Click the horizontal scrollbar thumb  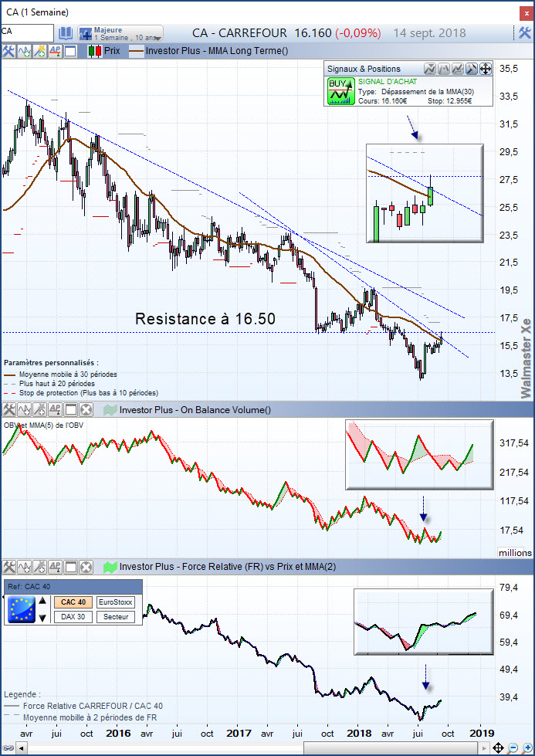pos(391,748)
